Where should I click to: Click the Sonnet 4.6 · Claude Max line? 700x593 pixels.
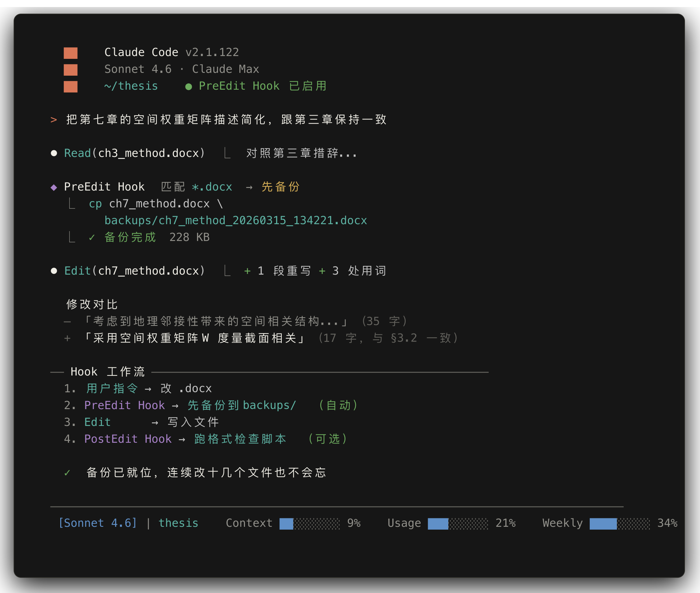[x=182, y=69]
